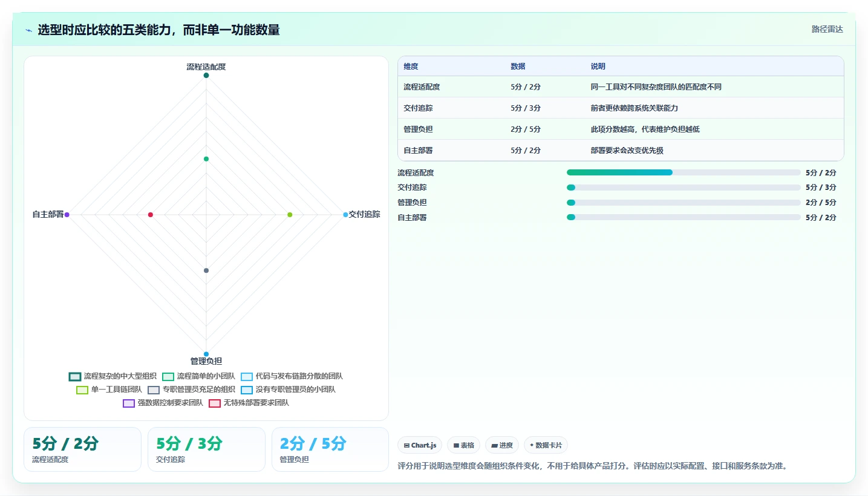Screen dimensions: 868x496
Task: Click the 表格 chip
Action: pyautogui.click(x=464, y=445)
